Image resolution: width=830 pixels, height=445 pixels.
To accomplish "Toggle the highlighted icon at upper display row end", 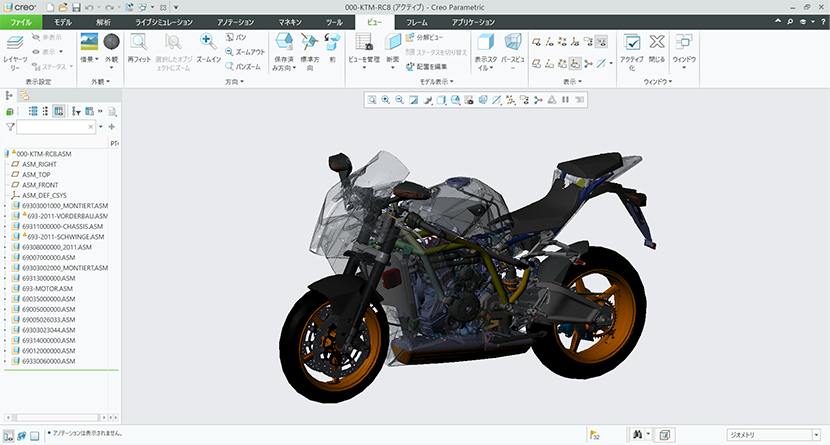I will tap(601, 41).
